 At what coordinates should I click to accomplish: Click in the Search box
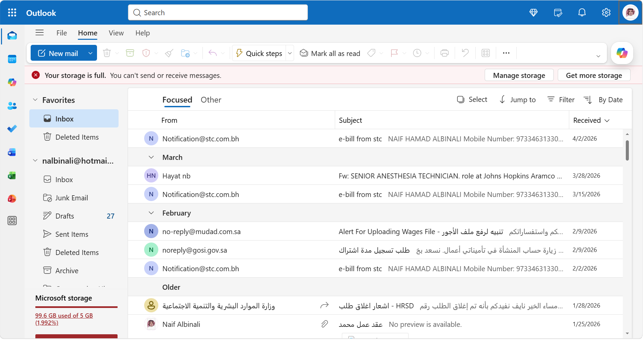point(218,12)
